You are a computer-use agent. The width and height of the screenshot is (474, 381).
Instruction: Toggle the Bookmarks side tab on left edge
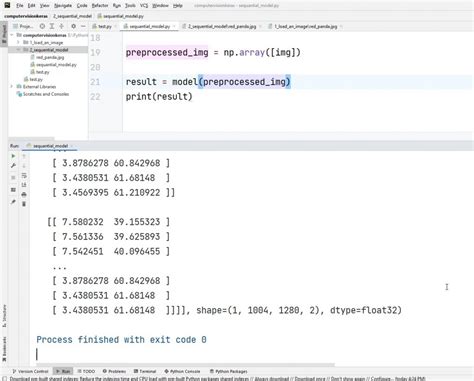(4, 349)
